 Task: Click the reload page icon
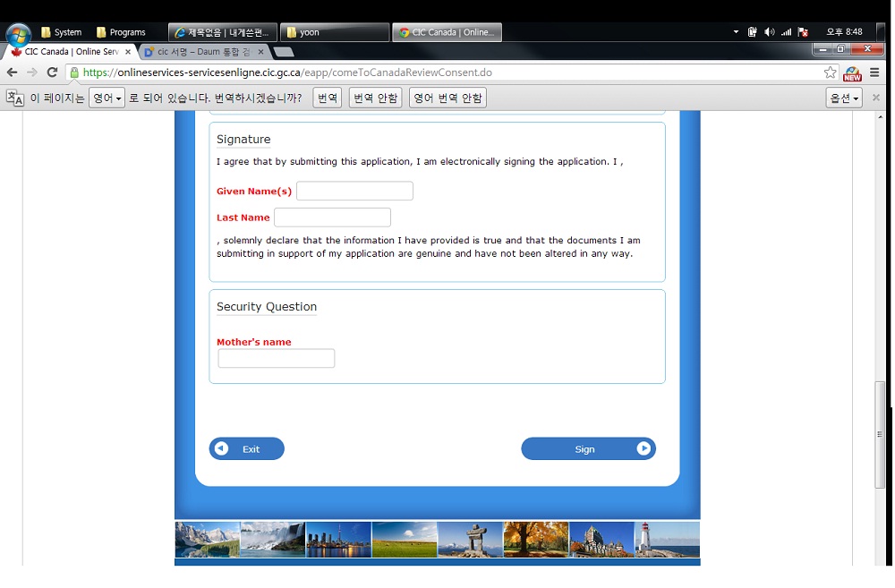click(54, 72)
